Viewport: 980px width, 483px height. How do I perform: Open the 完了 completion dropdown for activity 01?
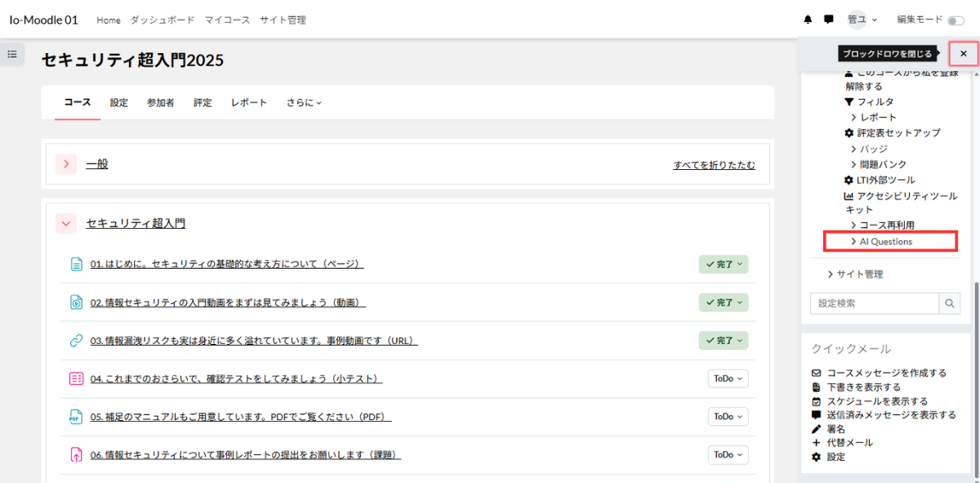pyautogui.click(x=724, y=264)
